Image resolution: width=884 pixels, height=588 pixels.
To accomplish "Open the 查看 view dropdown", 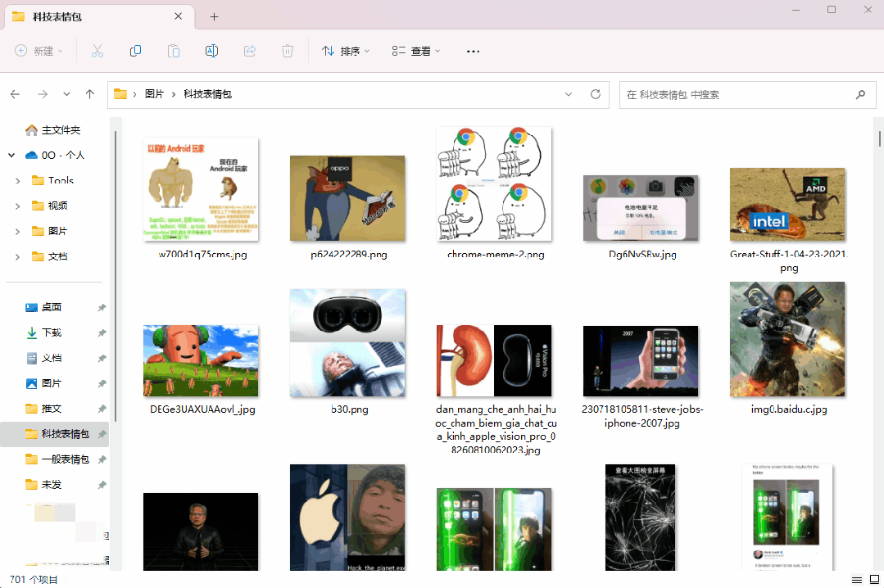I will coord(416,52).
